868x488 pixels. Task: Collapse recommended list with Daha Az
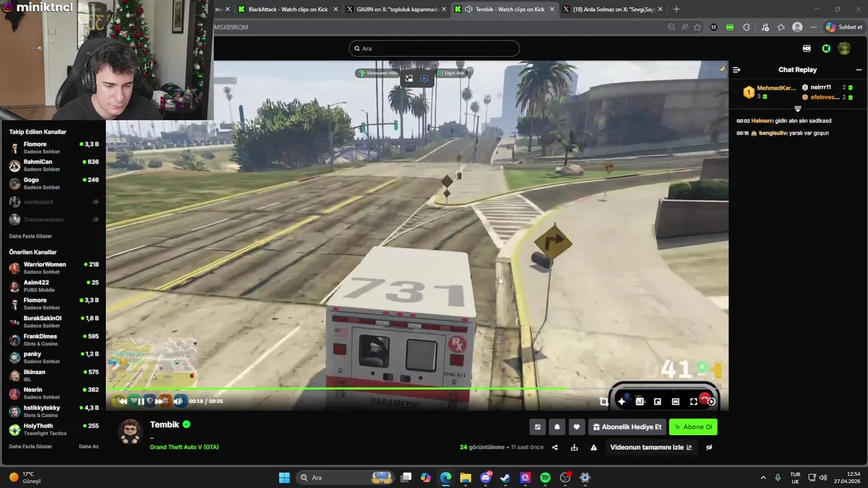pyautogui.click(x=89, y=447)
